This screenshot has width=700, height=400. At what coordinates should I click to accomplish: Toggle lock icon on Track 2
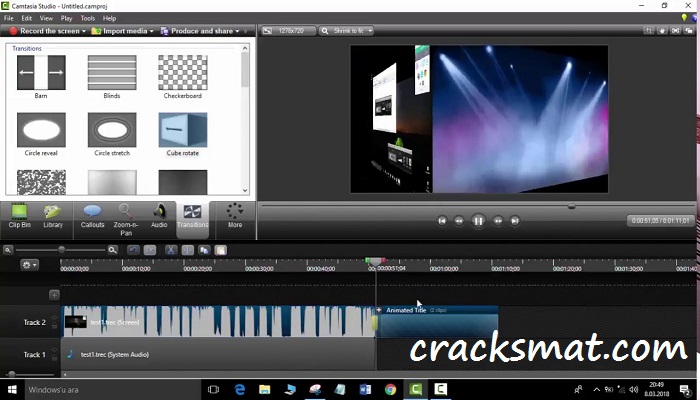pos(54,327)
